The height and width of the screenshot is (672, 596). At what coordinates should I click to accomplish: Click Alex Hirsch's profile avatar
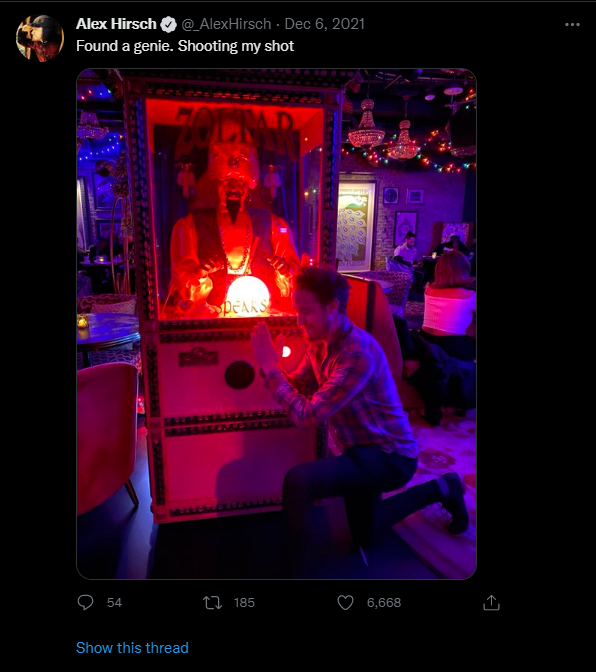(x=40, y=38)
